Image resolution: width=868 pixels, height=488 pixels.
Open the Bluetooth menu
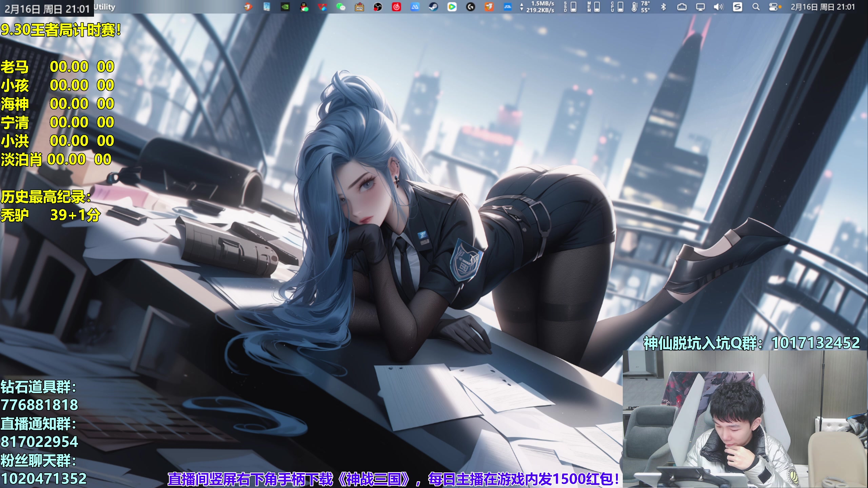tap(664, 7)
